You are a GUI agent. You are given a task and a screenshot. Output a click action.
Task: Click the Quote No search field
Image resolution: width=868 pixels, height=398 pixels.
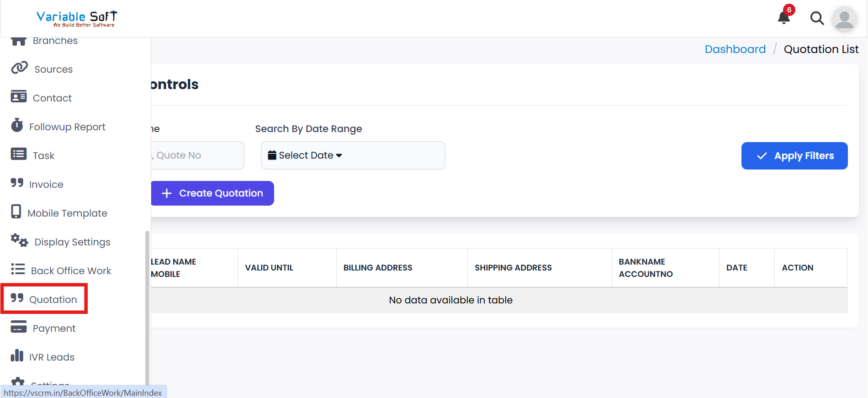click(x=197, y=155)
